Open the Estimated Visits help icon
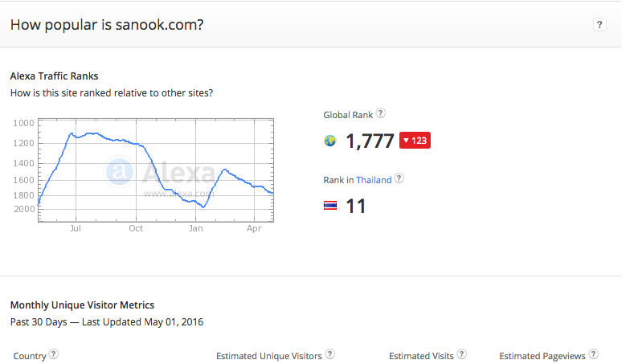Viewport: 634px width, 364px height. [x=461, y=354]
